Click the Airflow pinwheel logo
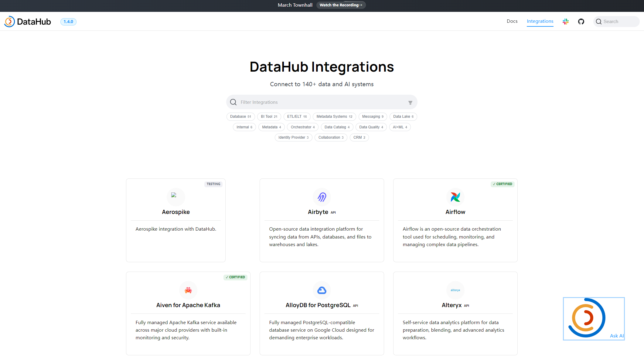Screen dimensions: 644x359 (455, 197)
